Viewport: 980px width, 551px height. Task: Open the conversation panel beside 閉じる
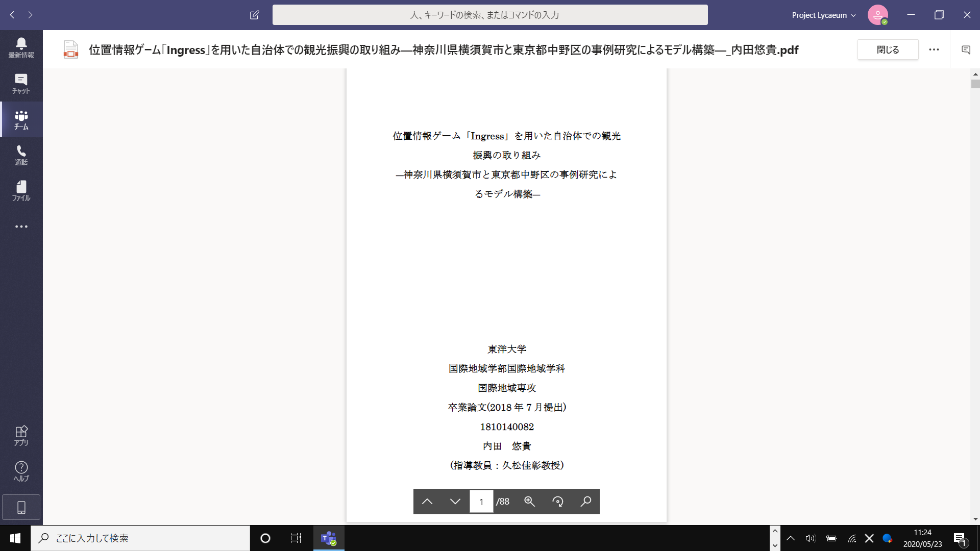click(x=967, y=49)
